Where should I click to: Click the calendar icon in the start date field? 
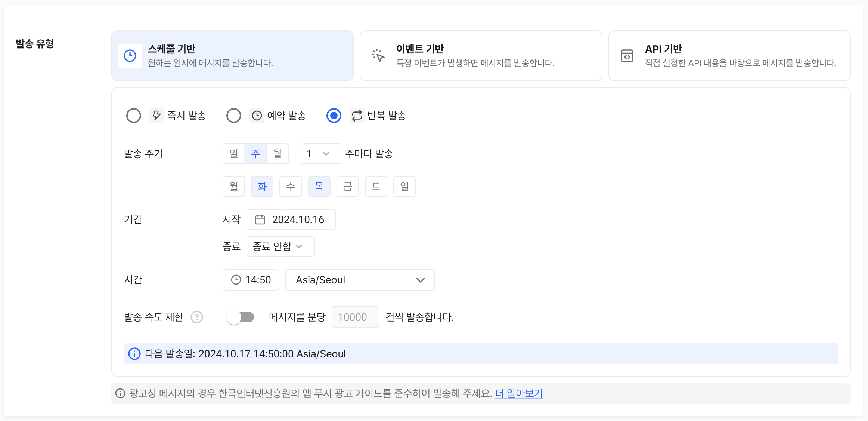tap(260, 219)
